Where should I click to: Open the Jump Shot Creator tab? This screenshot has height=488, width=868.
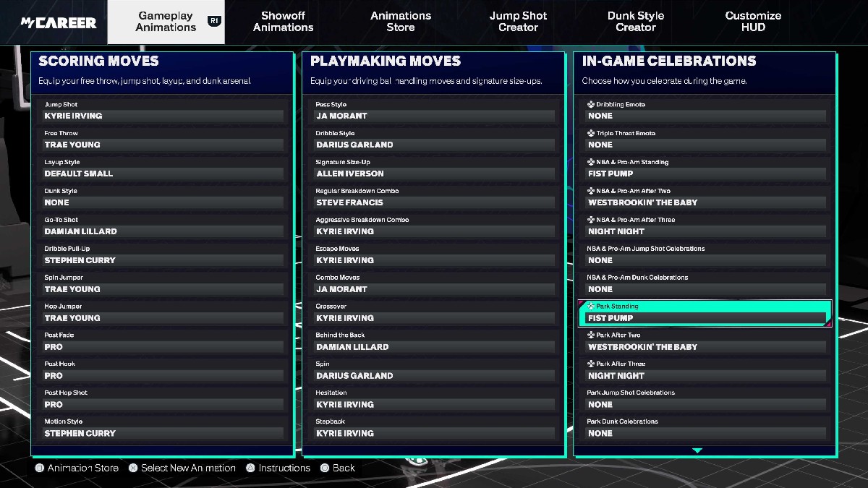click(x=518, y=22)
